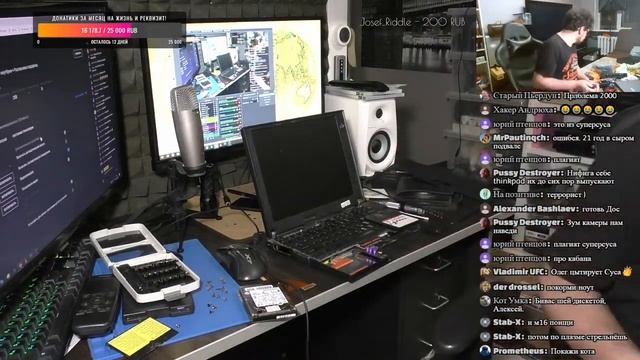Select the message 'готовь Дос'
The width and height of the screenshot is (640, 360).
coord(601,209)
